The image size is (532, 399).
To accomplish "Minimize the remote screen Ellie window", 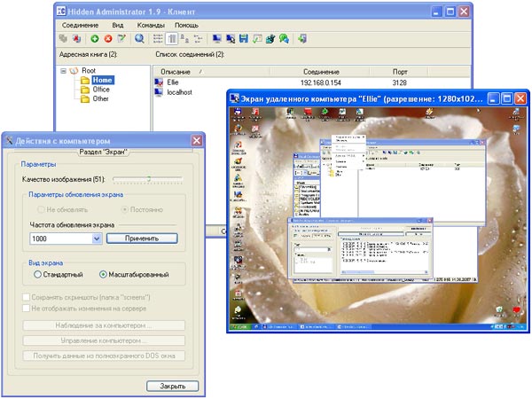I will pyautogui.click(x=493, y=98).
